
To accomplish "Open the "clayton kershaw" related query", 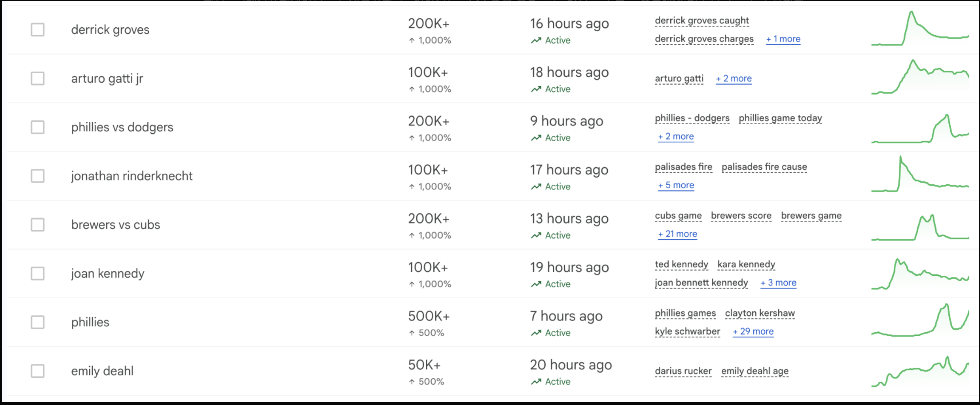I will click(x=760, y=313).
